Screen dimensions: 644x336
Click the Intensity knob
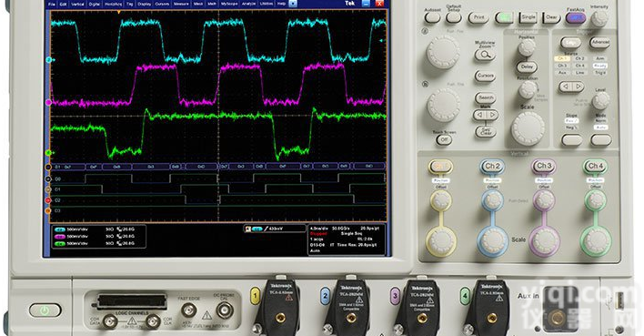pyautogui.click(x=599, y=19)
